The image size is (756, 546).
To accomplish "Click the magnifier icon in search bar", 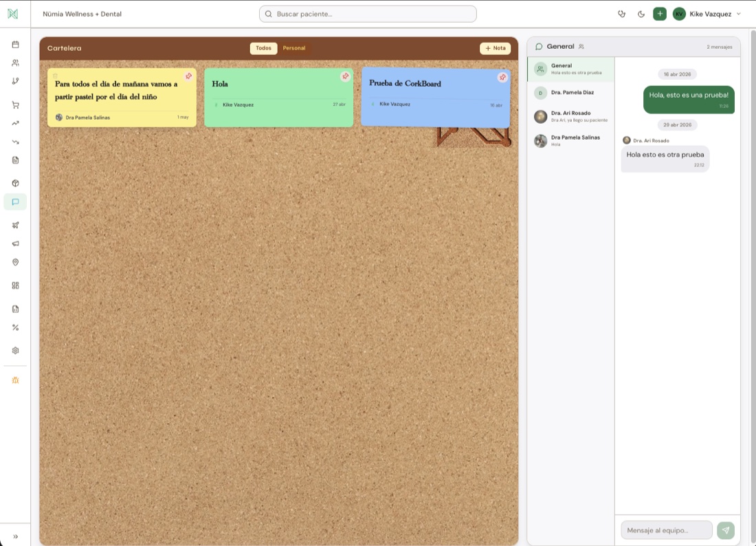I will pyautogui.click(x=269, y=14).
